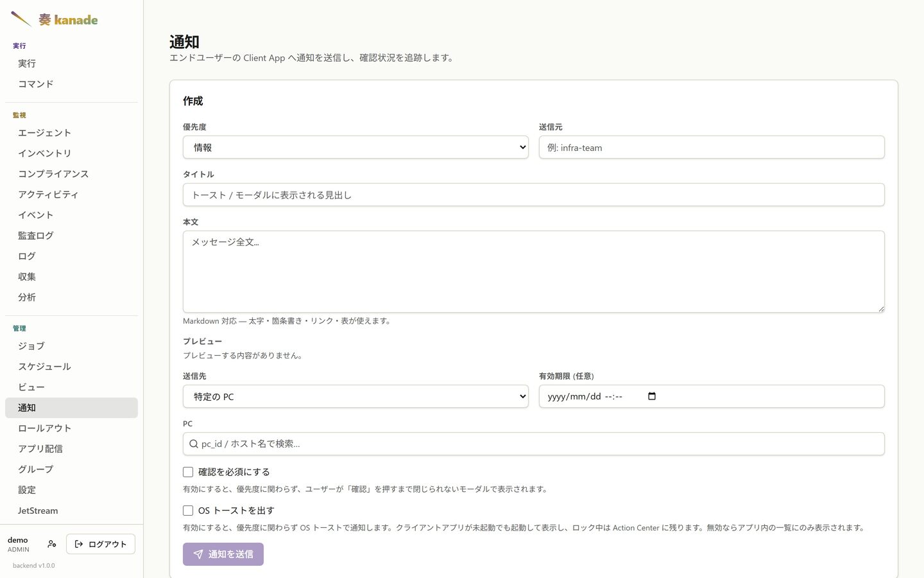Enable OS トーストを出す checkbox
Image resolution: width=924 pixels, height=578 pixels.
click(188, 511)
